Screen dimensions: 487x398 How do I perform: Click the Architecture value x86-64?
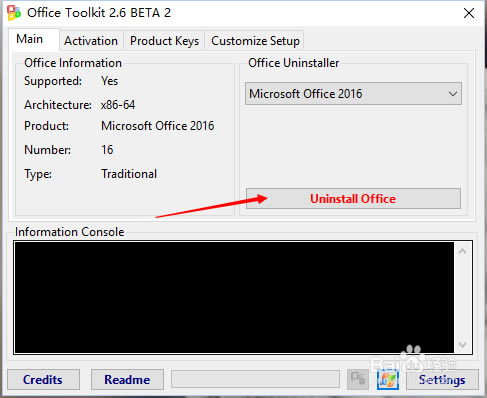pos(118,105)
